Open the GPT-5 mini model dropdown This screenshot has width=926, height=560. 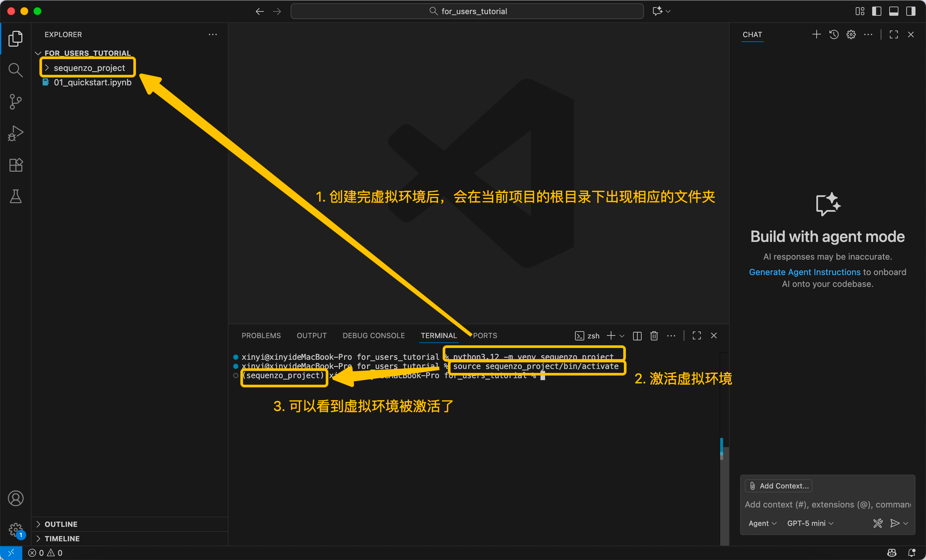(x=810, y=523)
